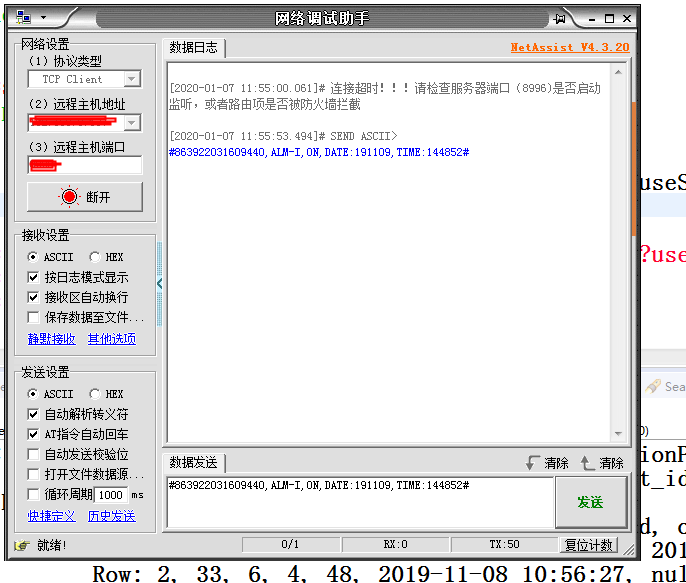Open the 其他选项 link
Image resolution: width=686 pixels, height=583 pixels.
112,339
